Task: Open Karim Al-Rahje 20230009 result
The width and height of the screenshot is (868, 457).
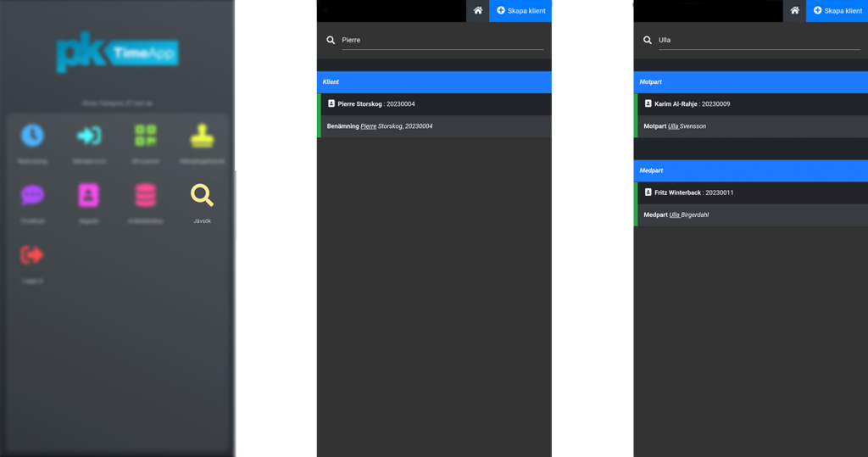Action: [751, 104]
